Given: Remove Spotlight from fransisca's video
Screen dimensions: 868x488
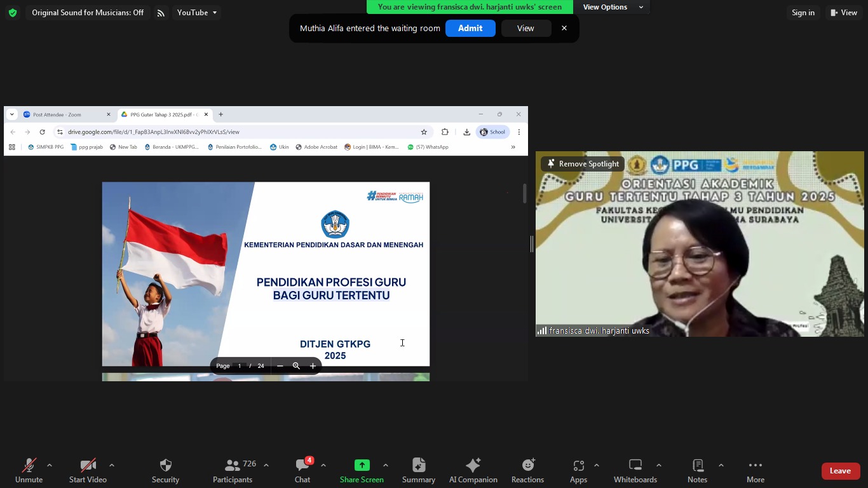Looking at the screenshot, I should [583, 164].
